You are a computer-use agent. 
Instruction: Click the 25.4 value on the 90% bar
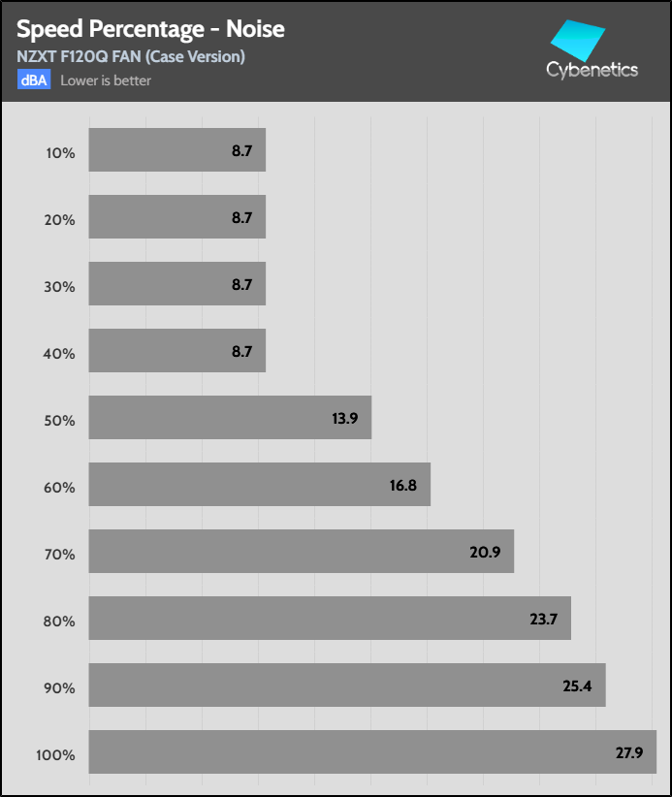(576, 685)
